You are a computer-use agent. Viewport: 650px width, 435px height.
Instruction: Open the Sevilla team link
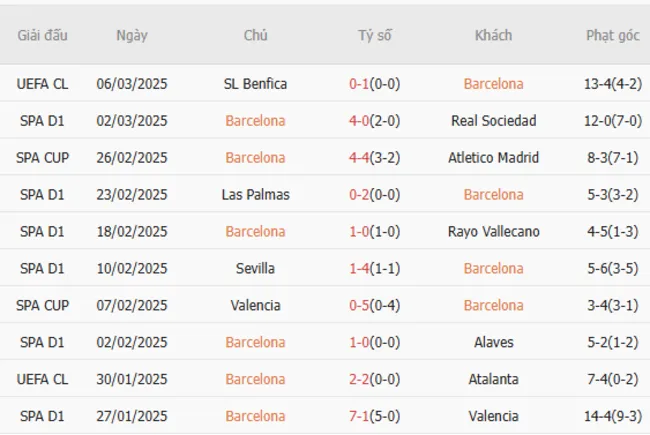pos(255,269)
